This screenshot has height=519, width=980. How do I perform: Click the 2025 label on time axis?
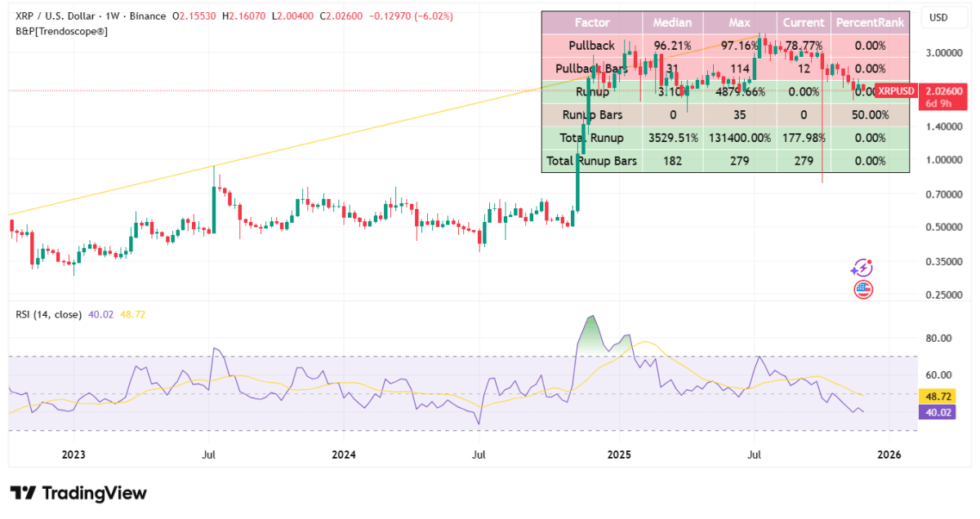619,454
